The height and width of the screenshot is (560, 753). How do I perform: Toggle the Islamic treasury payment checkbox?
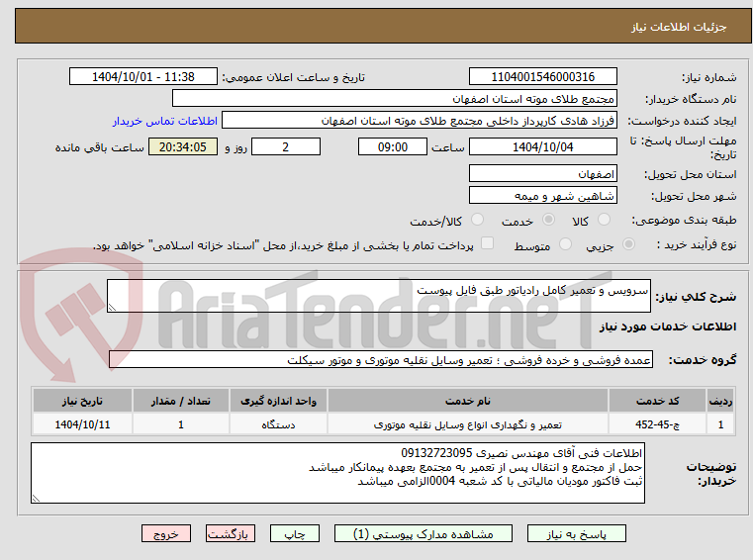[487, 243]
